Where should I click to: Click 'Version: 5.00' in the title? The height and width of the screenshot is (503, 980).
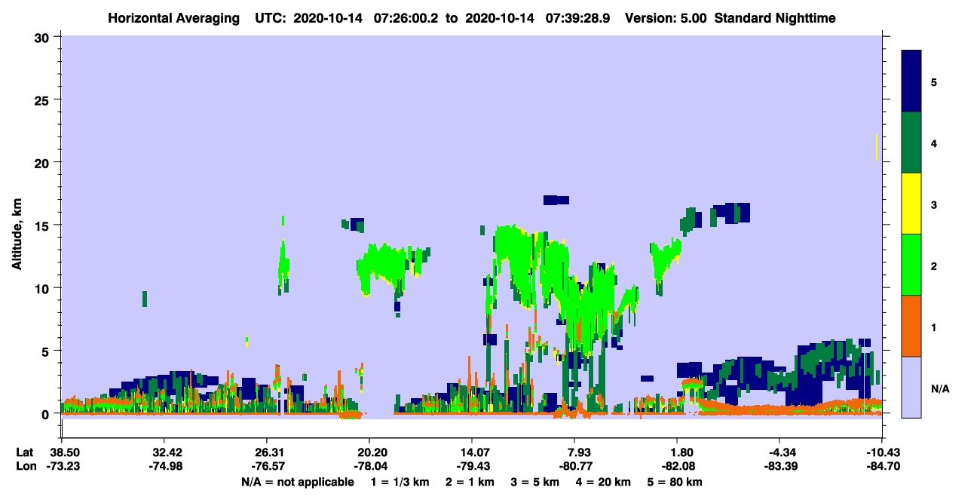[666, 18]
